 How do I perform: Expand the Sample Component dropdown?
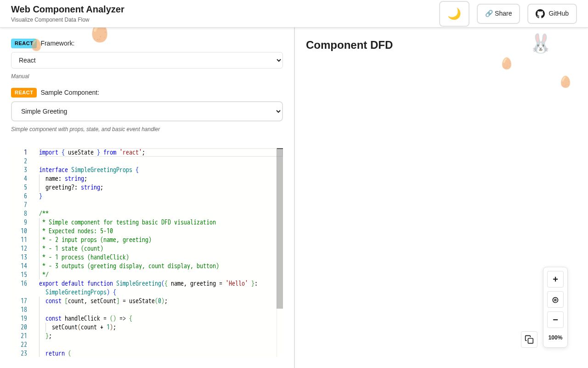[147, 111]
